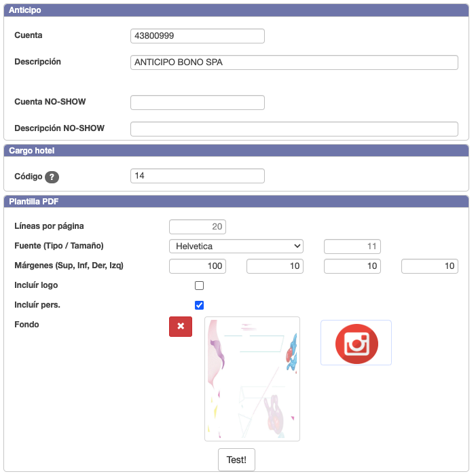
Task: Focus the Descripción NO-SHOW input field
Action: pyautogui.click(x=294, y=129)
